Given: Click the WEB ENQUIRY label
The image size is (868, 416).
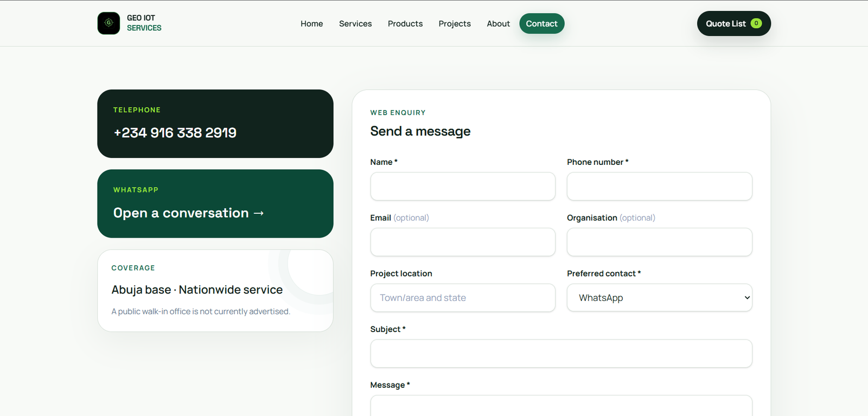Looking at the screenshot, I should (x=398, y=113).
